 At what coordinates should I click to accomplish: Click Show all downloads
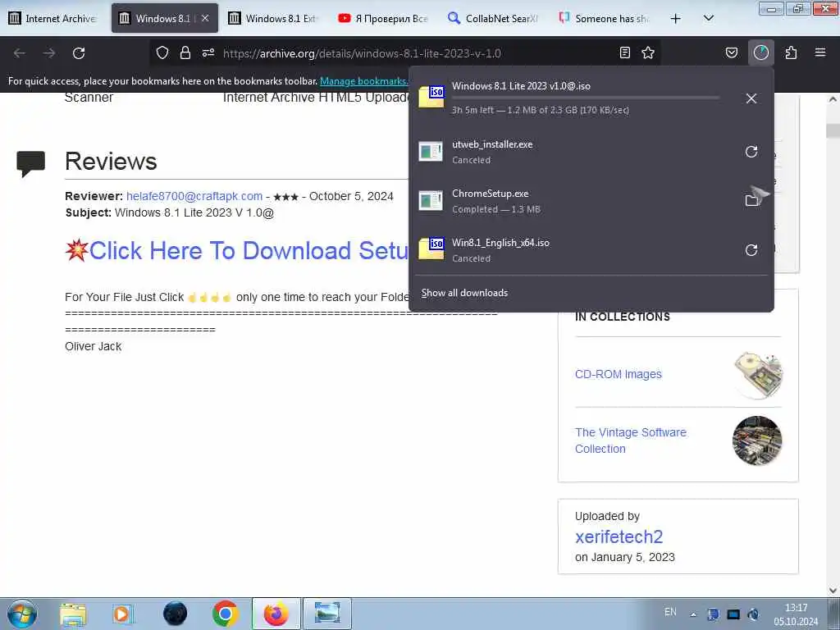(464, 293)
